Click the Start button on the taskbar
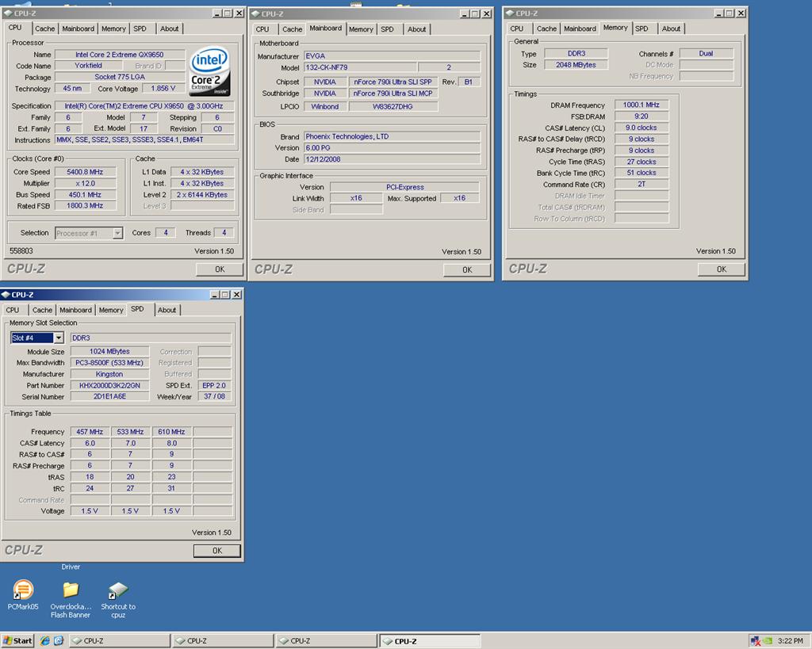Viewport: 812px width, 649px height. coord(17,641)
